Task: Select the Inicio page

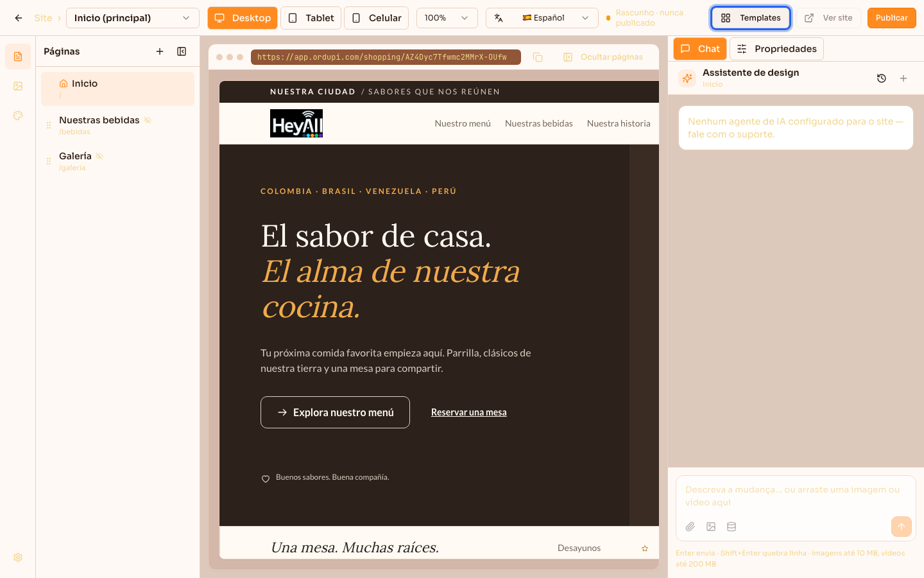Action: click(118, 89)
